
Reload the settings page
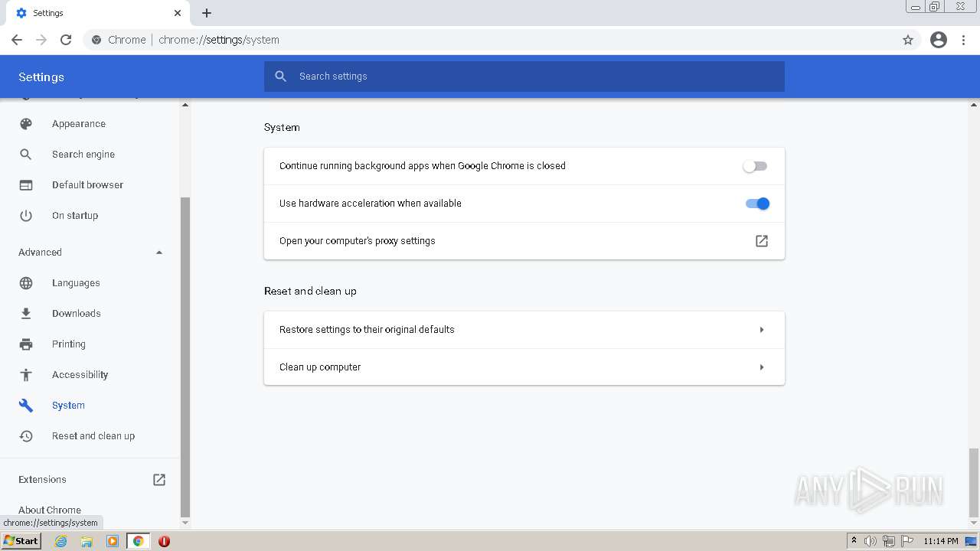click(66, 40)
